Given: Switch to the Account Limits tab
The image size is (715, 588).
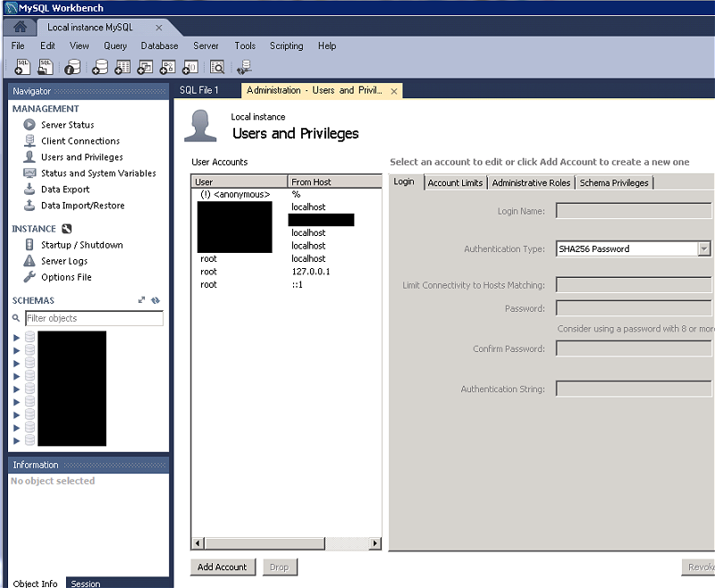Looking at the screenshot, I should (x=455, y=183).
